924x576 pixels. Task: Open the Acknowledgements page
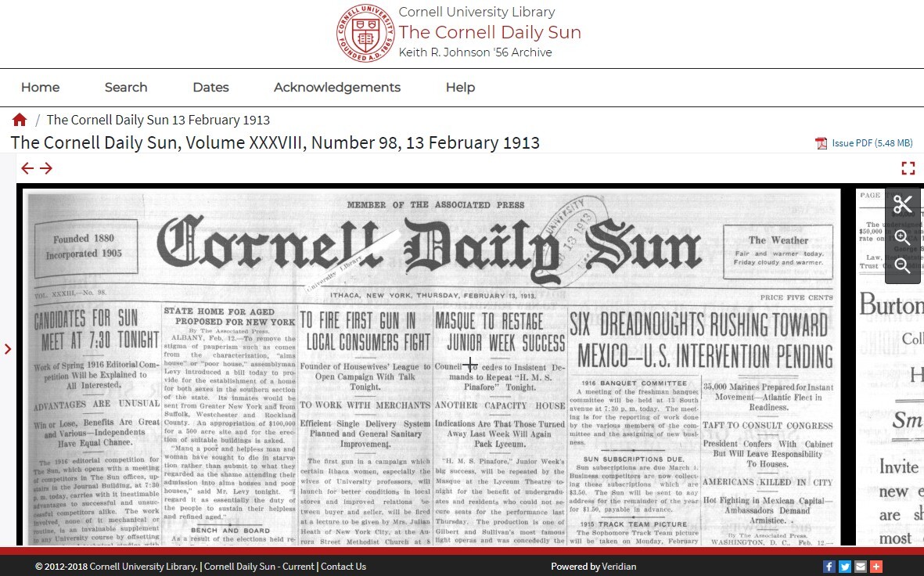[x=336, y=88]
